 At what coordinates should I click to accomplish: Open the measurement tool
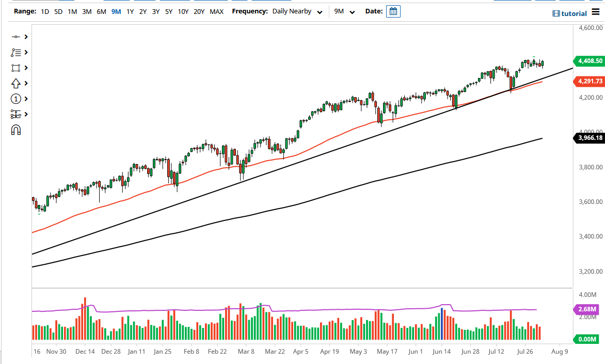pyautogui.click(x=14, y=114)
